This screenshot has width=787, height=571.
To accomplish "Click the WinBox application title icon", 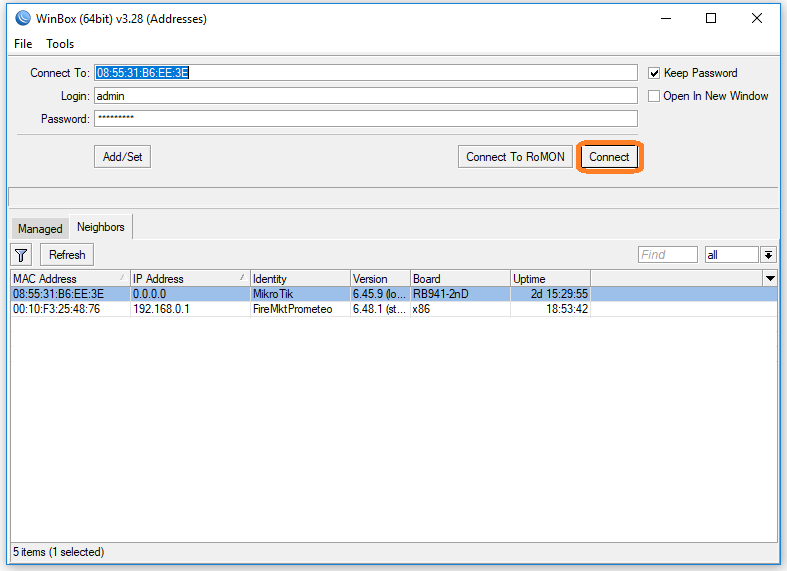I will (23, 18).
